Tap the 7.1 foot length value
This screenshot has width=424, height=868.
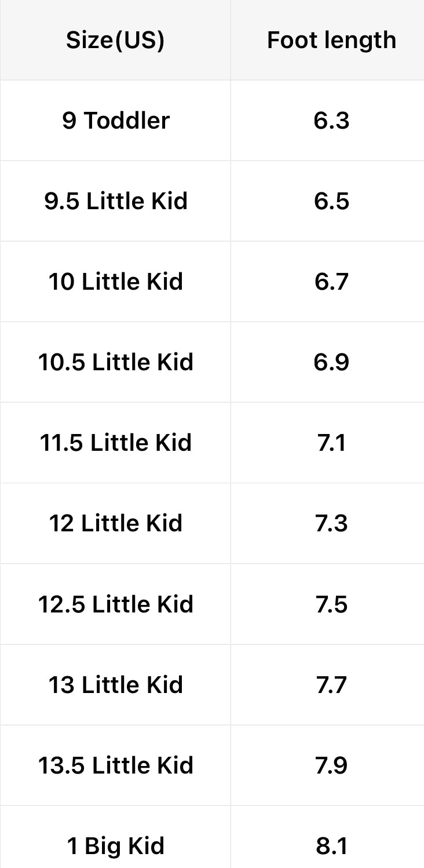click(331, 443)
